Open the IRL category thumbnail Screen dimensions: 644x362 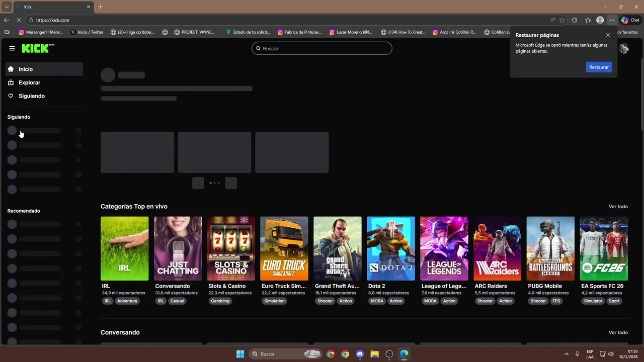(124, 248)
